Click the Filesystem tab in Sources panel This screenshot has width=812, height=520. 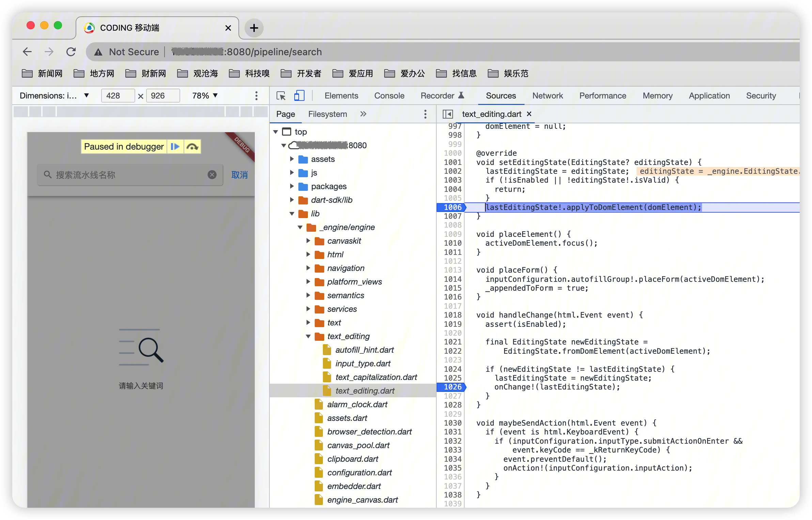(327, 114)
